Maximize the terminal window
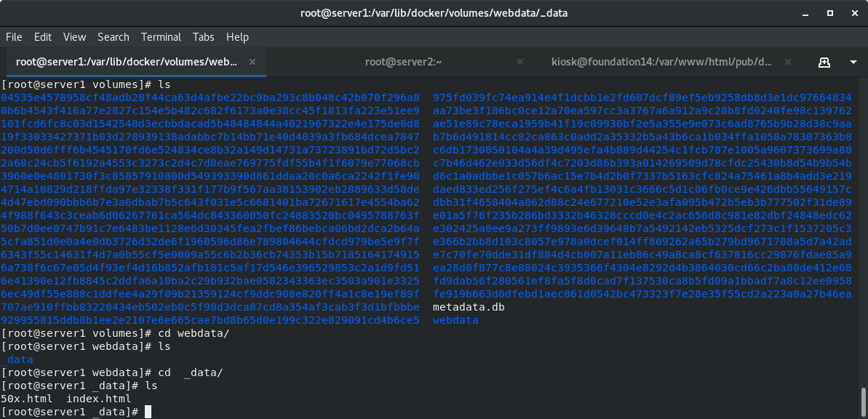Screen dimensions: 868x419 tap(830, 13)
